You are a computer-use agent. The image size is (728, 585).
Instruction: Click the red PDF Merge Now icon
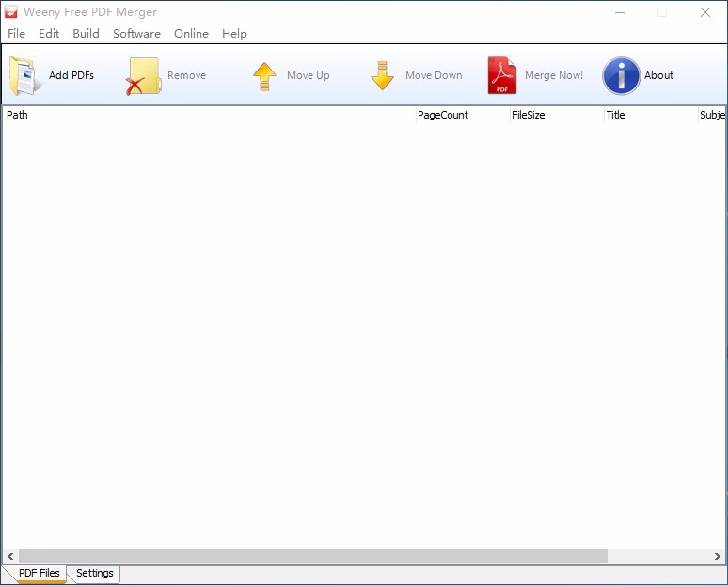point(502,75)
